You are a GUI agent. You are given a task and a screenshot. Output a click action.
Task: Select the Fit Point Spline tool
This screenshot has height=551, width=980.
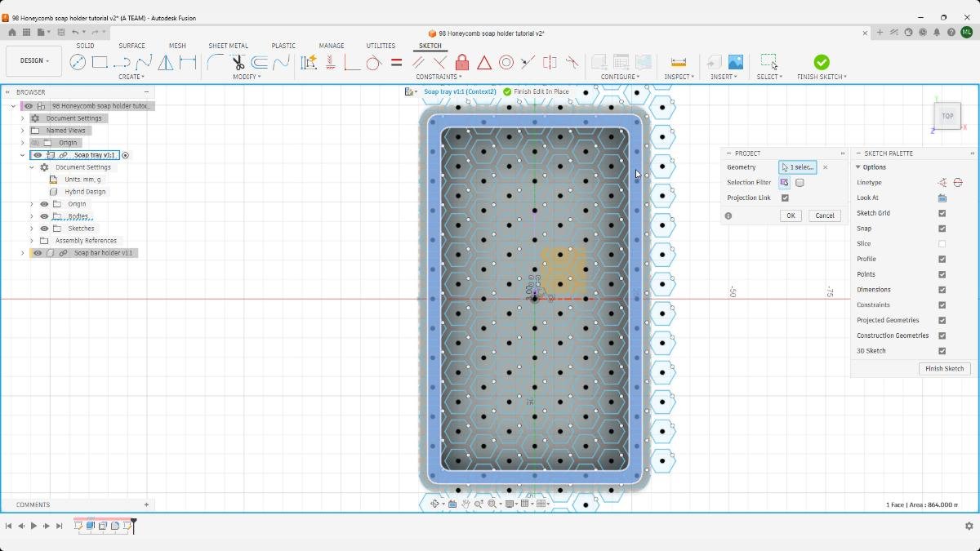[144, 62]
